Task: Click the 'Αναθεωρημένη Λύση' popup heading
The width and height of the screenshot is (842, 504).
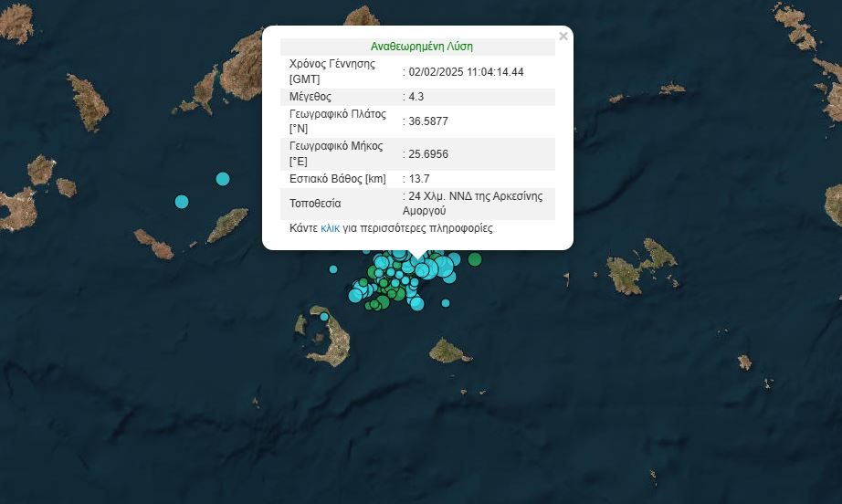Action: point(421,47)
